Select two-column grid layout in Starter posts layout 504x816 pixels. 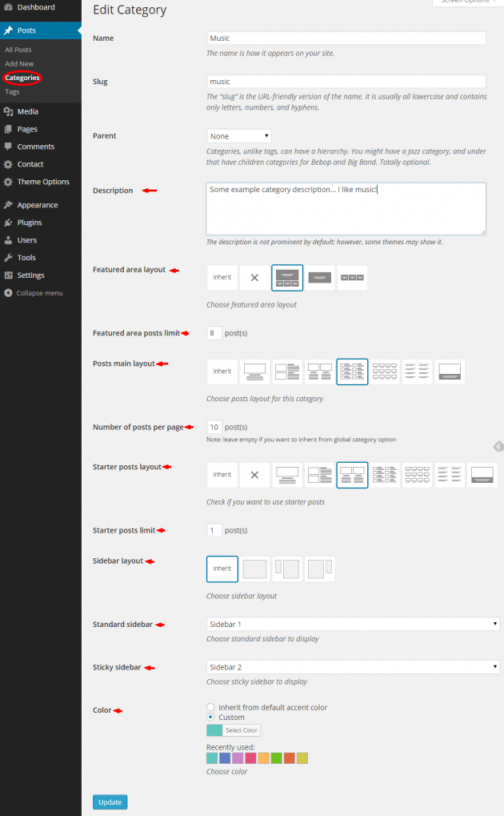coord(352,475)
